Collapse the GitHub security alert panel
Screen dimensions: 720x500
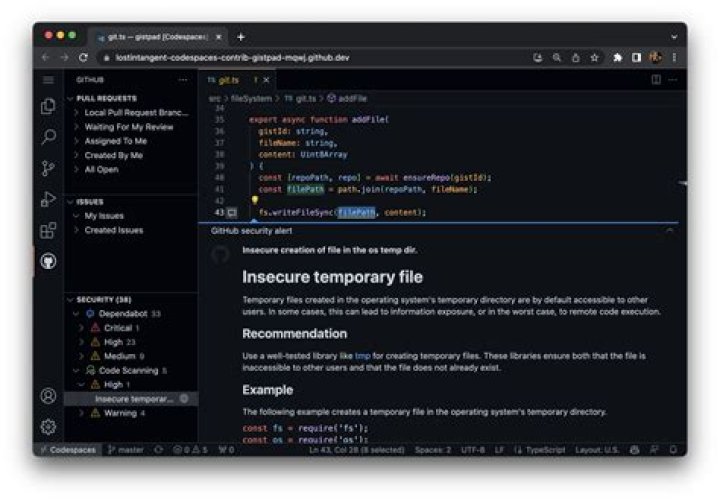tap(670, 230)
